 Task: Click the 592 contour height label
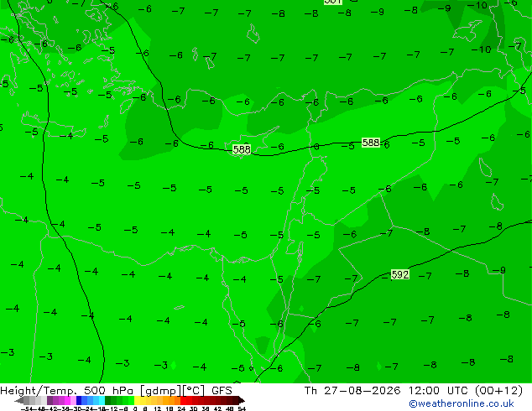point(400,274)
